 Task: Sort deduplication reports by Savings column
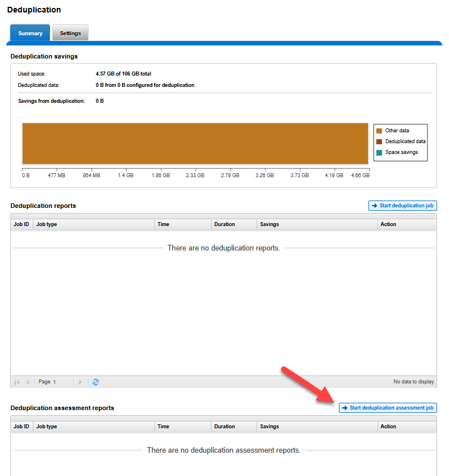317,224
